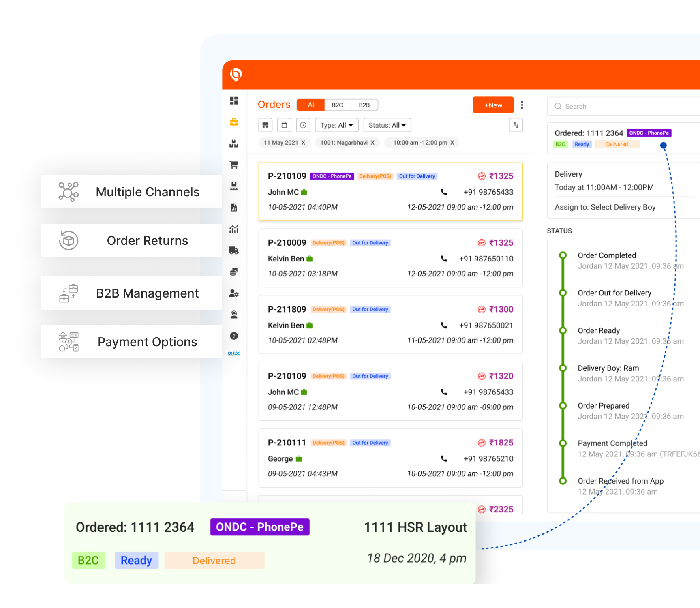The width and height of the screenshot is (700, 608).
Task: Click the +New order button
Action: coord(493,105)
